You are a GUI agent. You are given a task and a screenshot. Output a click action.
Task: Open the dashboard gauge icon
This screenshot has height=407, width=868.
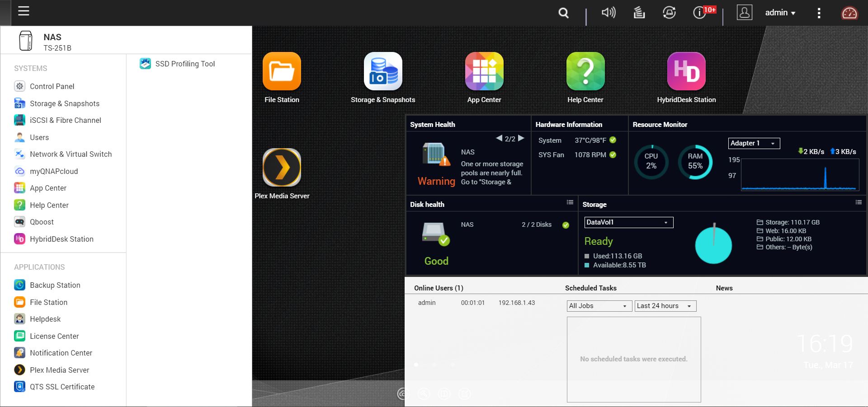pos(849,13)
